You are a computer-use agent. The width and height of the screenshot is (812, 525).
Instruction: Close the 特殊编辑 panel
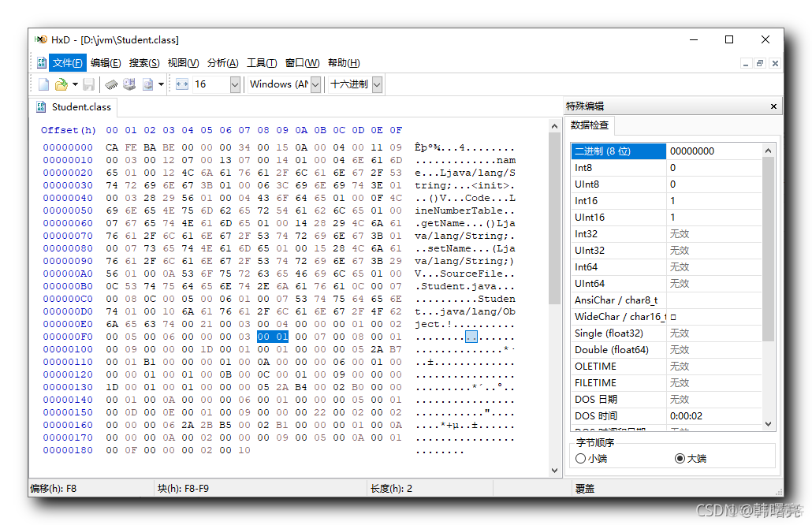click(773, 106)
